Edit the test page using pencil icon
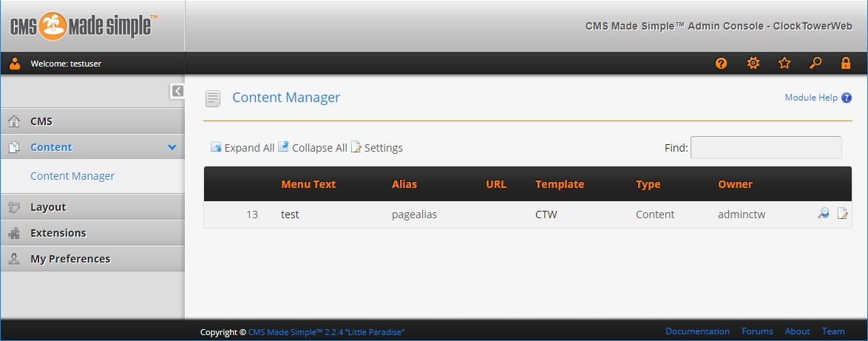 click(x=842, y=215)
